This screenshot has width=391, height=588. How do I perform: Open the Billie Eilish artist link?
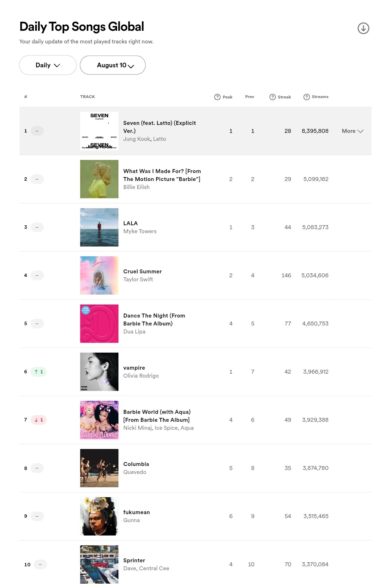136,187
